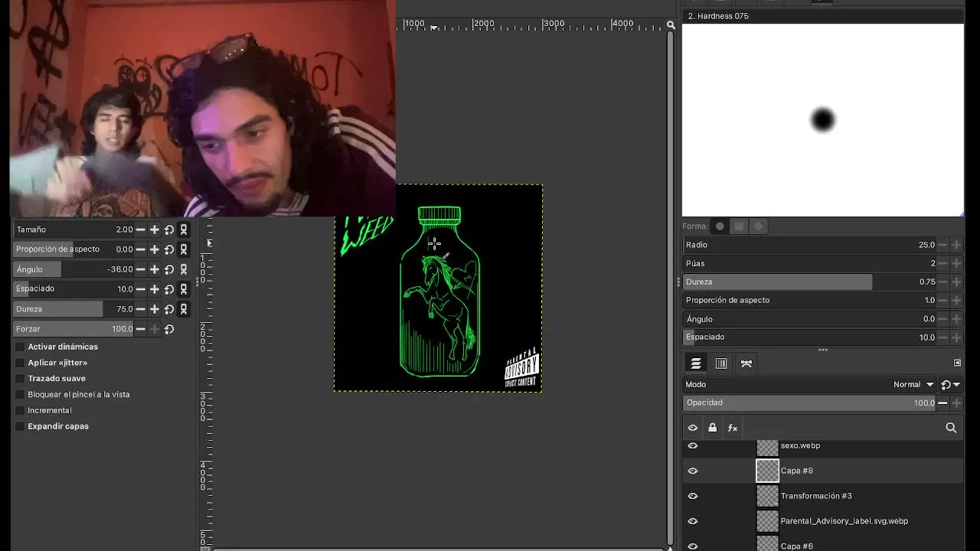Image resolution: width=980 pixels, height=551 pixels.
Task: Link Proporción de aspecto to brush native
Action: pos(184,249)
